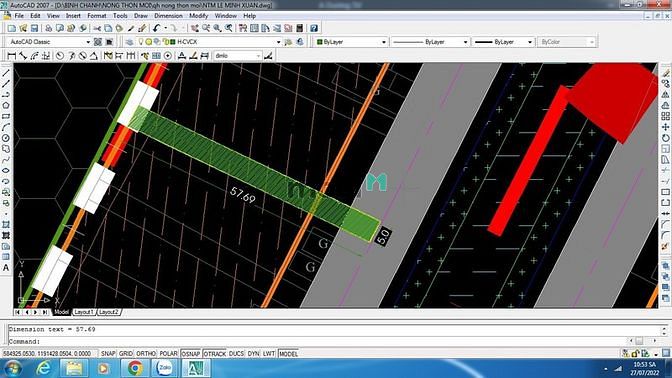Image resolution: width=672 pixels, height=378 pixels.
Task: Open the AutoCAD Classic workspace dropdown
Action: tap(88, 42)
